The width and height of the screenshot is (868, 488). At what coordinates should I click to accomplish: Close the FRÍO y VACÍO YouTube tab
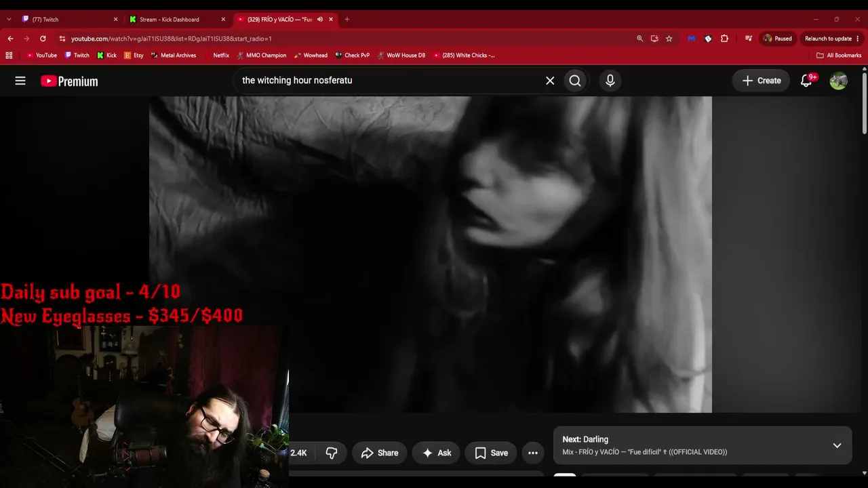pos(331,20)
